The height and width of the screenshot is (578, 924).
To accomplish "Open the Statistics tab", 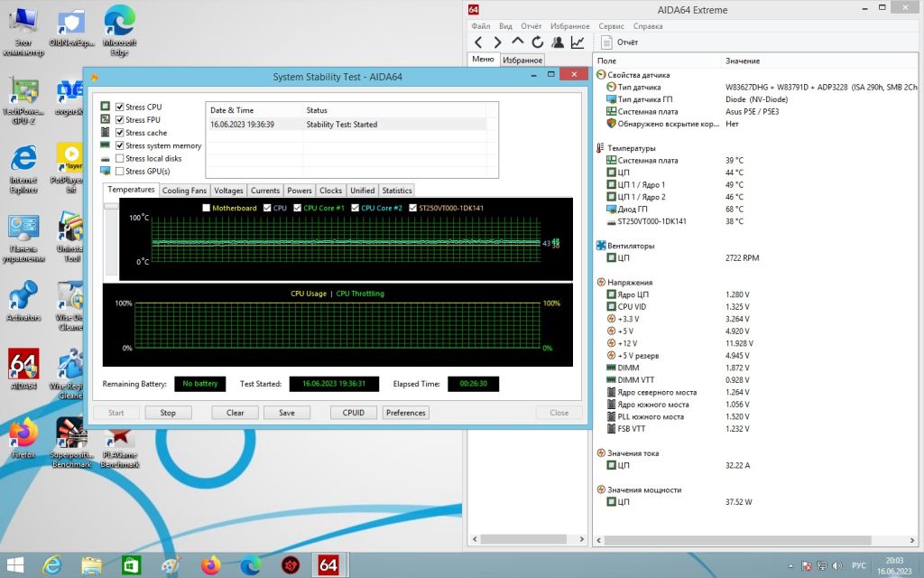I will (397, 191).
